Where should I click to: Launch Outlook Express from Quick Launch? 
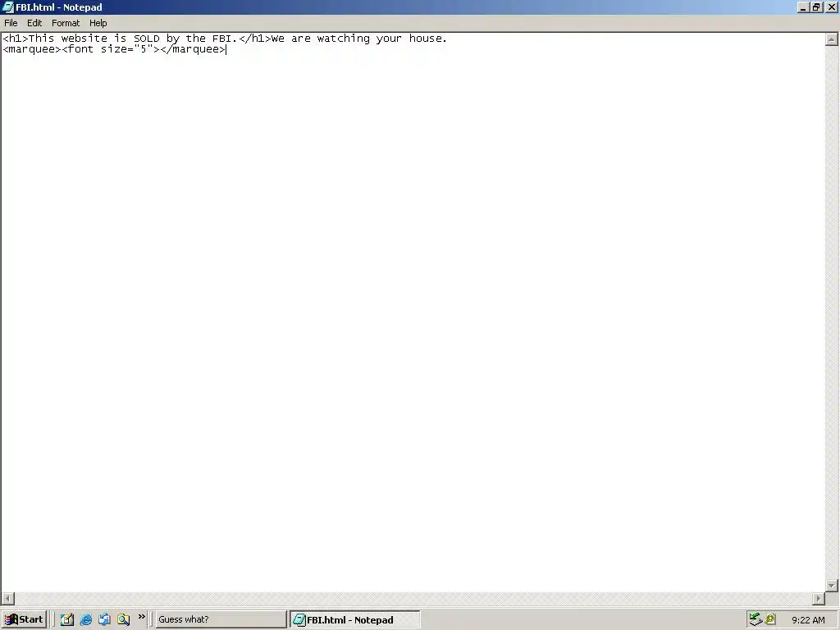[104, 620]
